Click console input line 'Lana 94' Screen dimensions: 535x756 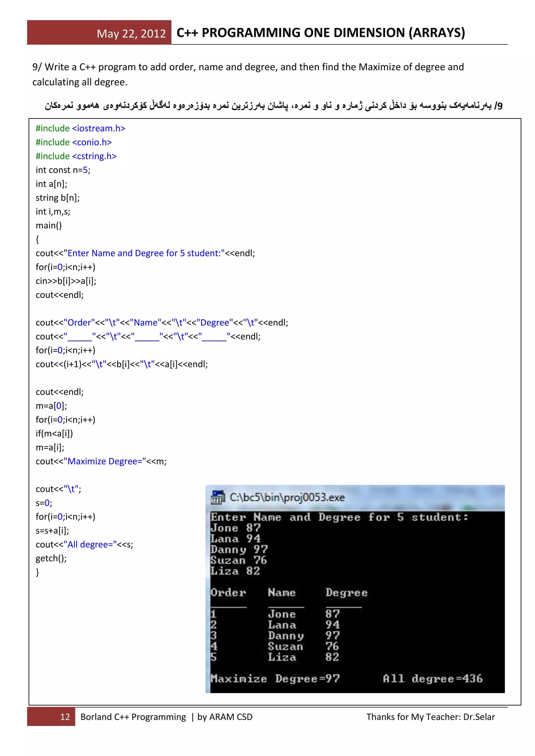pos(236,539)
